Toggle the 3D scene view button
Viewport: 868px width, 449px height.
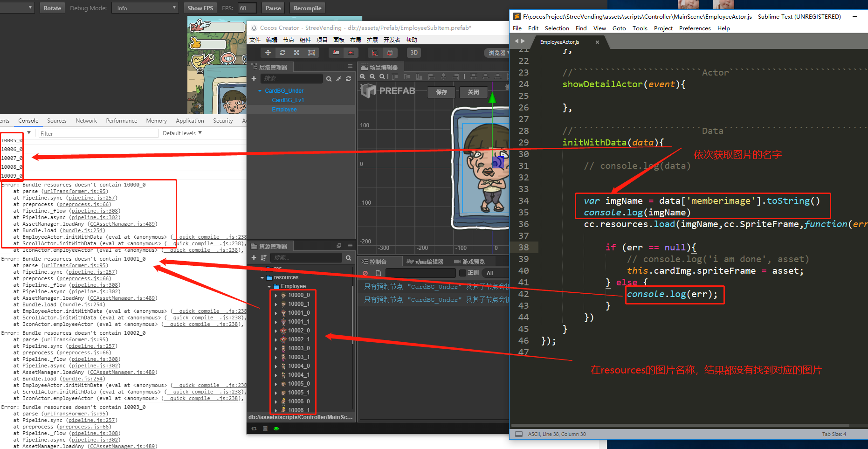pyautogui.click(x=414, y=53)
